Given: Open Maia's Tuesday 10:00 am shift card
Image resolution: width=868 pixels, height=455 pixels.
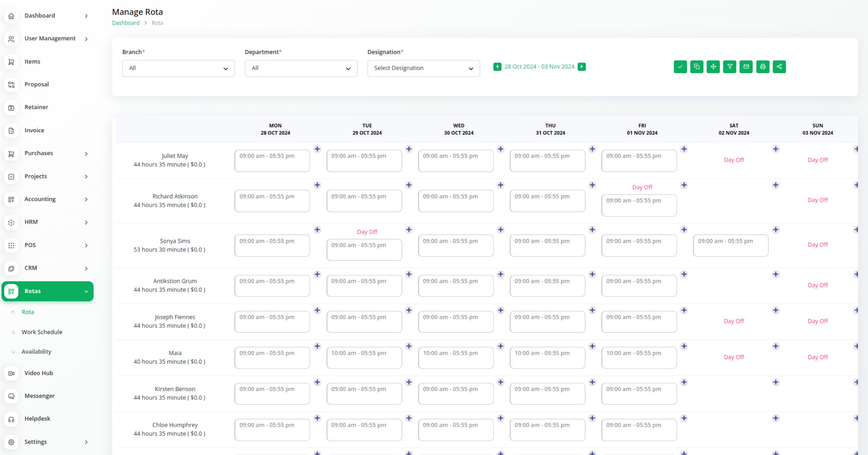Looking at the screenshot, I should 364,358.
